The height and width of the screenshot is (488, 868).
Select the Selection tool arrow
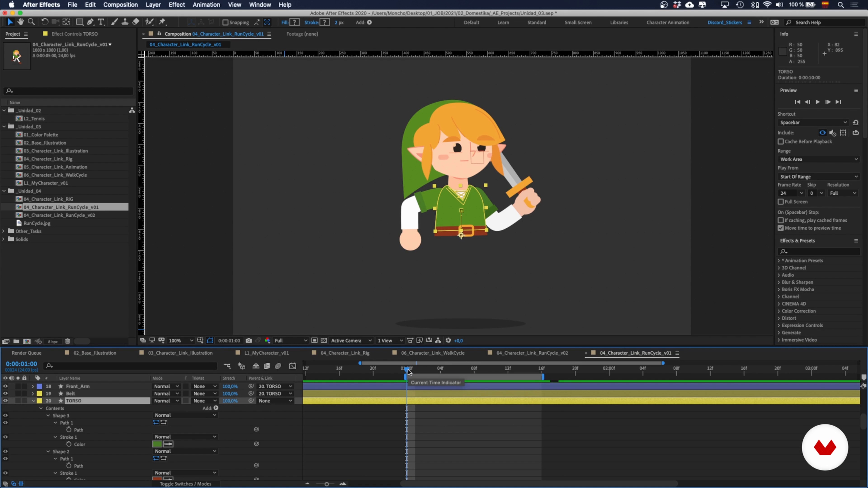(10, 22)
